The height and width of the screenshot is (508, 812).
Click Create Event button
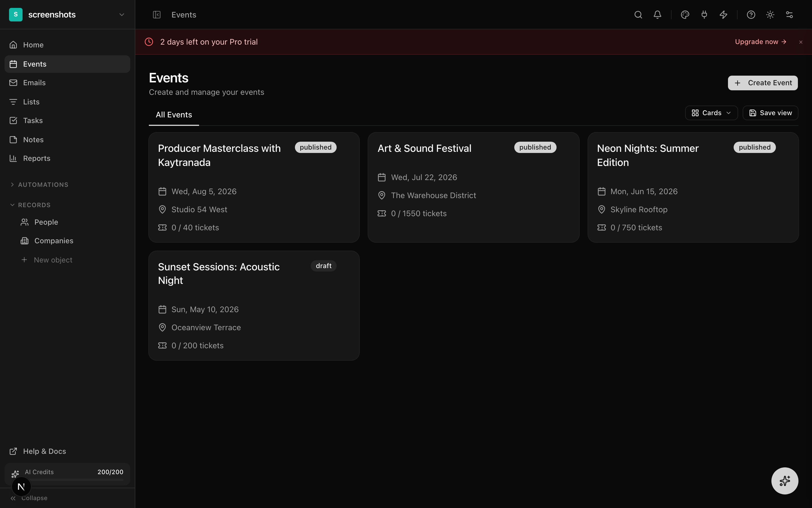point(763,83)
